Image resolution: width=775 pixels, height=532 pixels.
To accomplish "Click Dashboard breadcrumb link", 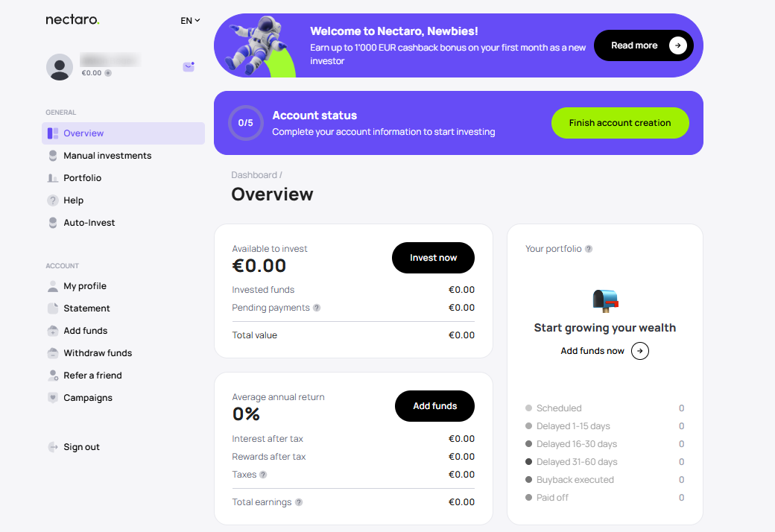I will (x=253, y=175).
